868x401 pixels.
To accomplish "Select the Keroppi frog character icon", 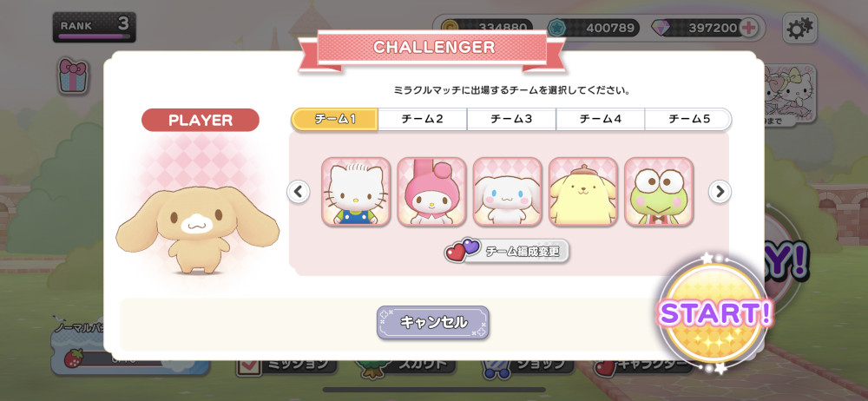I will coord(659,192).
